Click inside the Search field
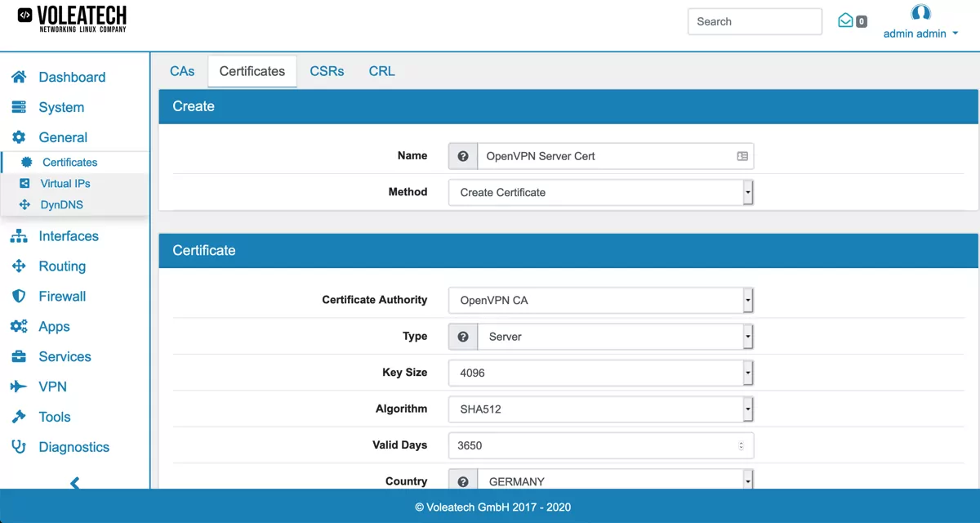Screen dimensions: 980x523 tap(754, 21)
